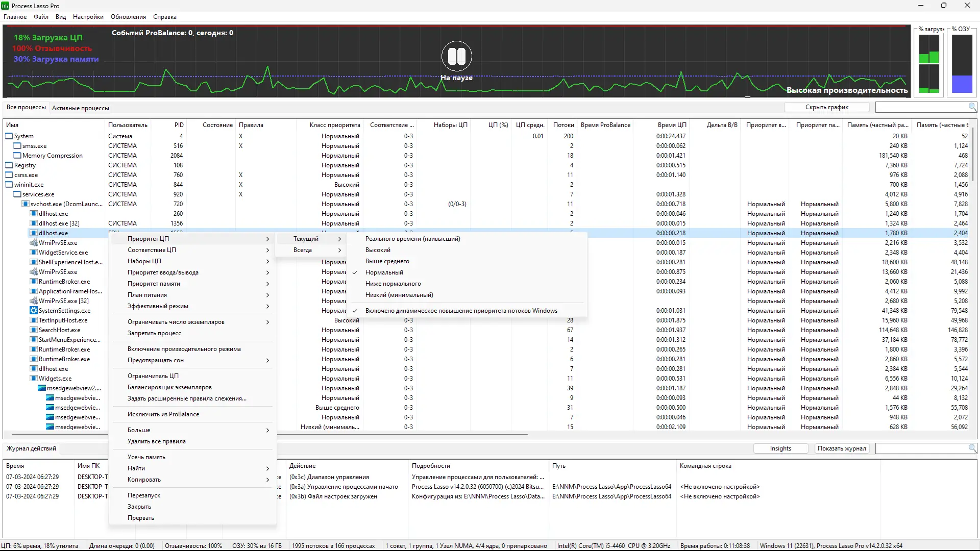Toggle dynamic Windows thread priority boost option
Viewport: 980px width, 551px height.
tap(461, 311)
